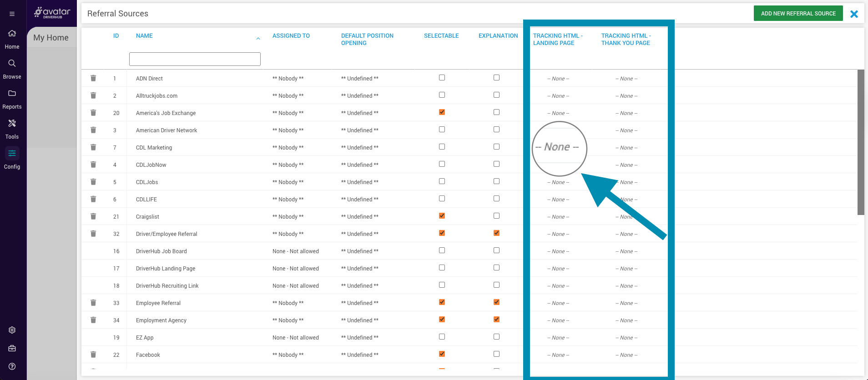Viewport: 868px width, 380px height.
Task: Click the trash icon for Craigslist
Action: coord(93,216)
